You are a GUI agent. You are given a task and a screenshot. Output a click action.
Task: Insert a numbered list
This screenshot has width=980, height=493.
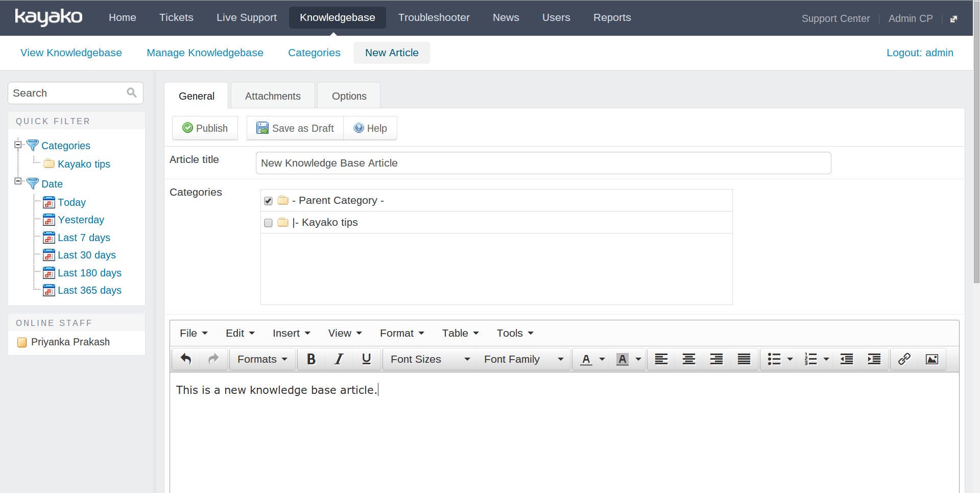(x=810, y=359)
